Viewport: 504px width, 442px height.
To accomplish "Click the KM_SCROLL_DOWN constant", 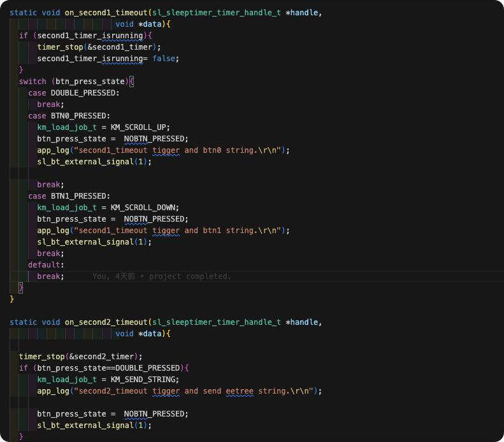I will (x=143, y=208).
